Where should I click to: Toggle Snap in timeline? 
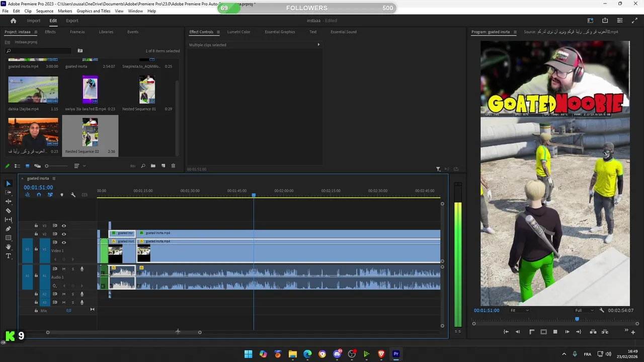(39, 195)
